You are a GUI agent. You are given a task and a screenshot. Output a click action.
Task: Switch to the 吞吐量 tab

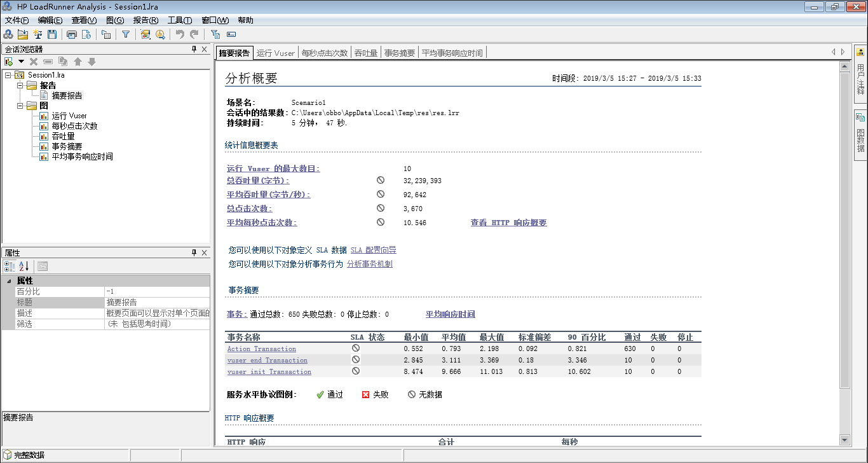coord(366,53)
